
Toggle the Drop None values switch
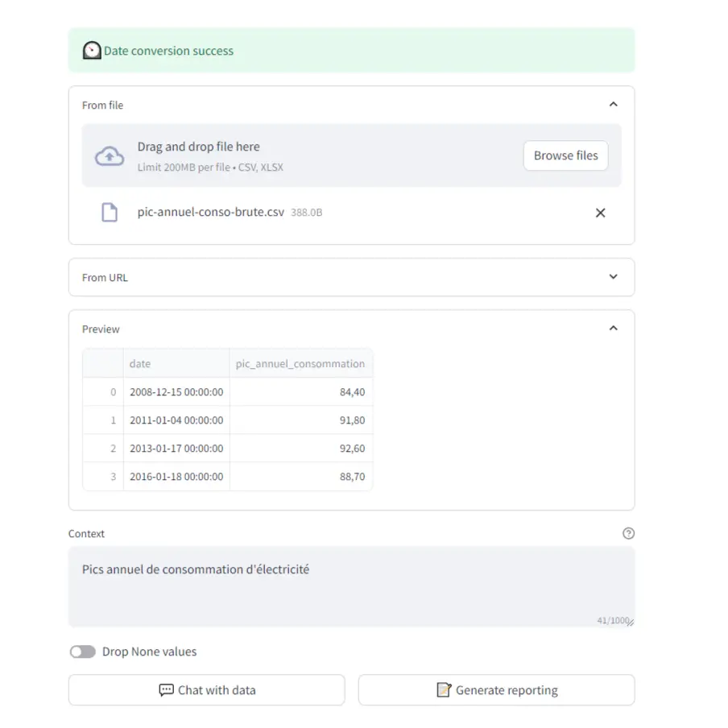[x=83, y=651]
